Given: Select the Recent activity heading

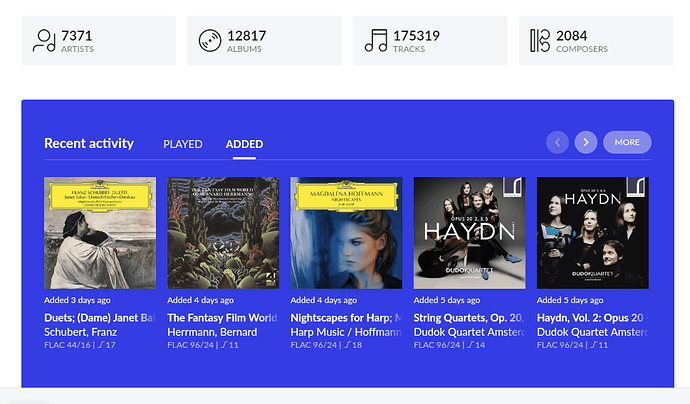Looking at the screenshot, I should 89,143.
